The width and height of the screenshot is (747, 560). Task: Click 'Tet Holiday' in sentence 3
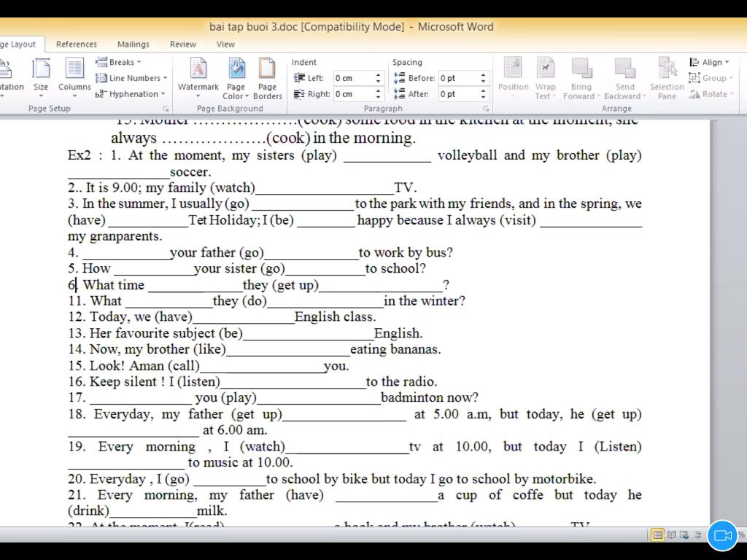pyautogui.click(x=222, y=220)
